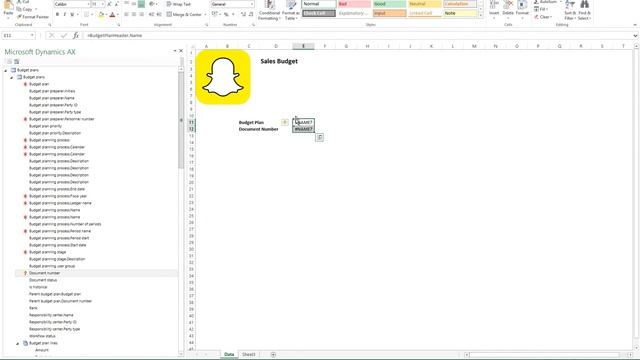
Task: Open the font name dropdown
Action: click(x=88, y=4)
